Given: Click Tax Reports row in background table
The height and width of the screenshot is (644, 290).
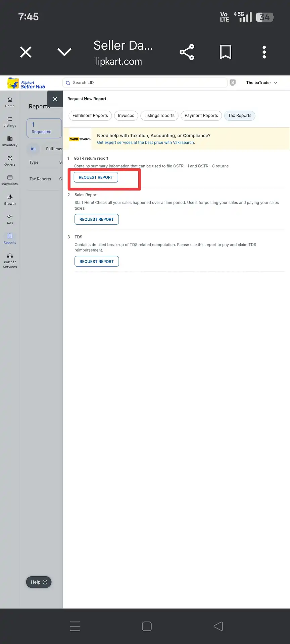Looking at the screenshot, I should tap(40, 179).
